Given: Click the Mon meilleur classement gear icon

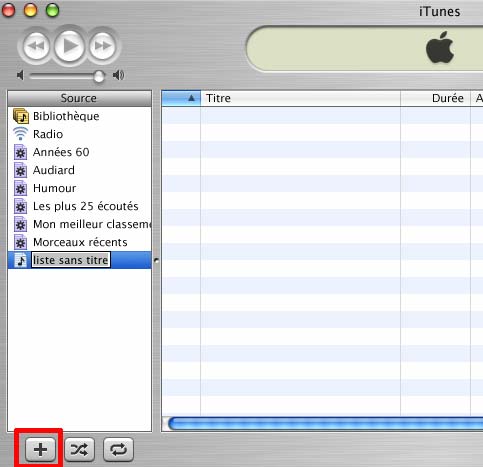Looking at the screenshot, I should point(20,224).
